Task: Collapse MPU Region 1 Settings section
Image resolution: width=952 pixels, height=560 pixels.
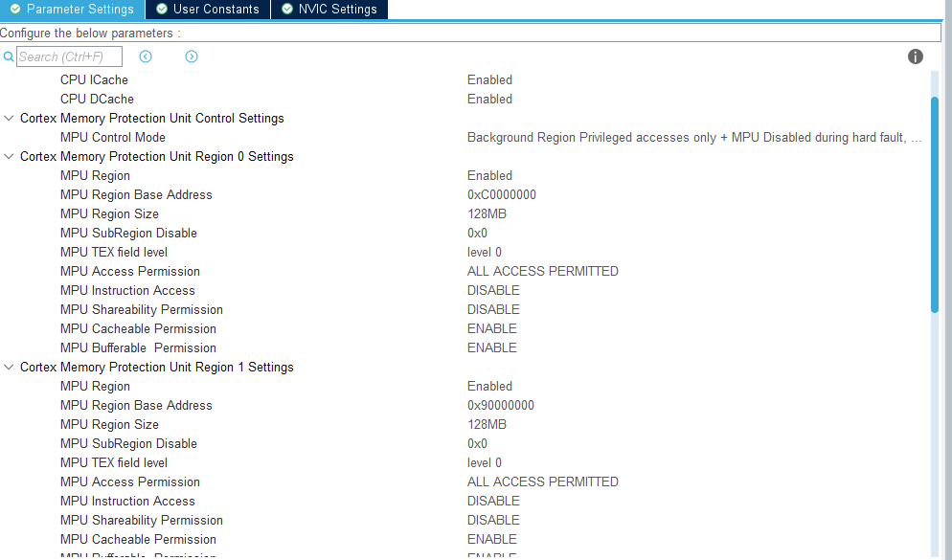Action: coord(10,368)
